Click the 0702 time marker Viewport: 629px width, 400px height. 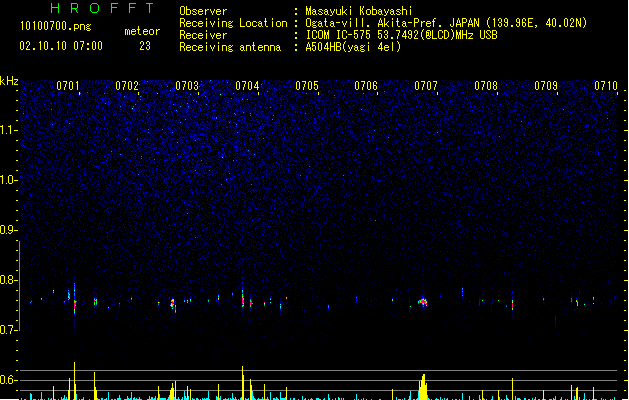[x=127, y=86]
